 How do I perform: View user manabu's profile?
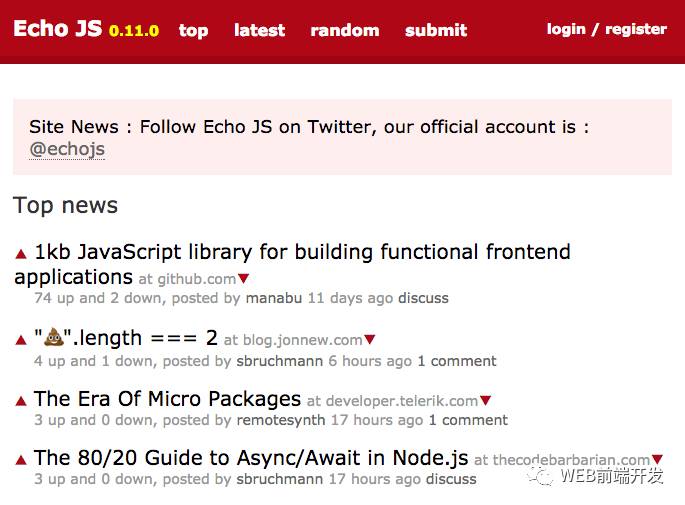(274, 298)
